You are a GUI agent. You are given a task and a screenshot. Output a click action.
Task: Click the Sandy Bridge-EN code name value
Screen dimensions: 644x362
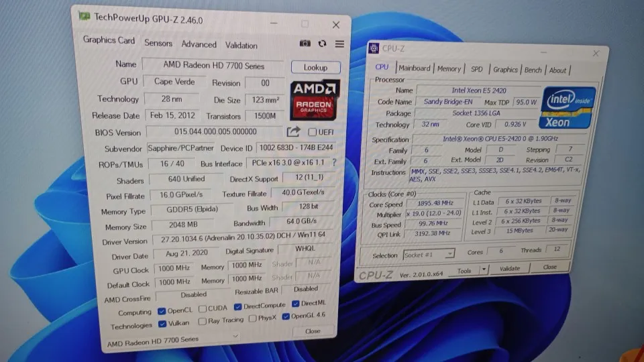(x=447, y=102)
